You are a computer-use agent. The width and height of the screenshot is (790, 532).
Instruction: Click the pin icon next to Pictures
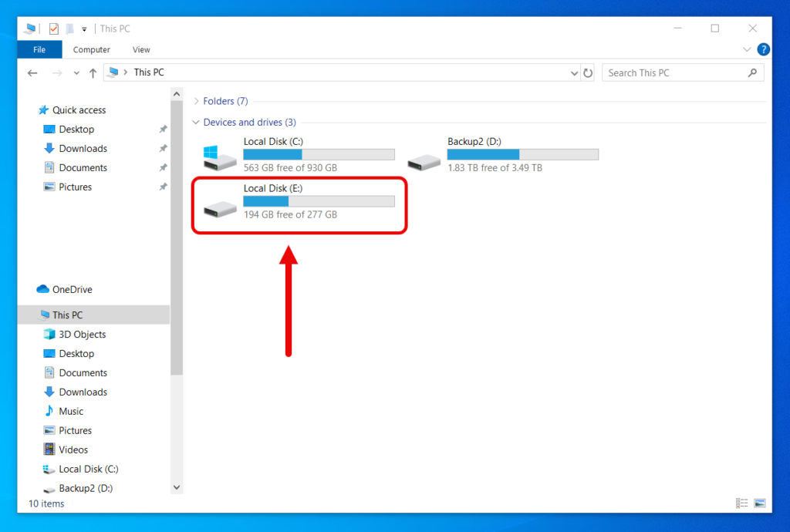coord(163,187)
